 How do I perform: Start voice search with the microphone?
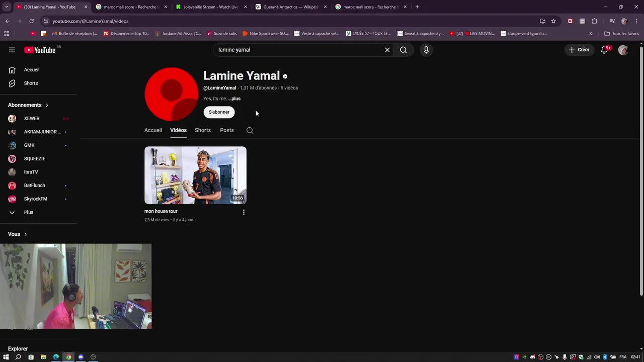[426, 50]
